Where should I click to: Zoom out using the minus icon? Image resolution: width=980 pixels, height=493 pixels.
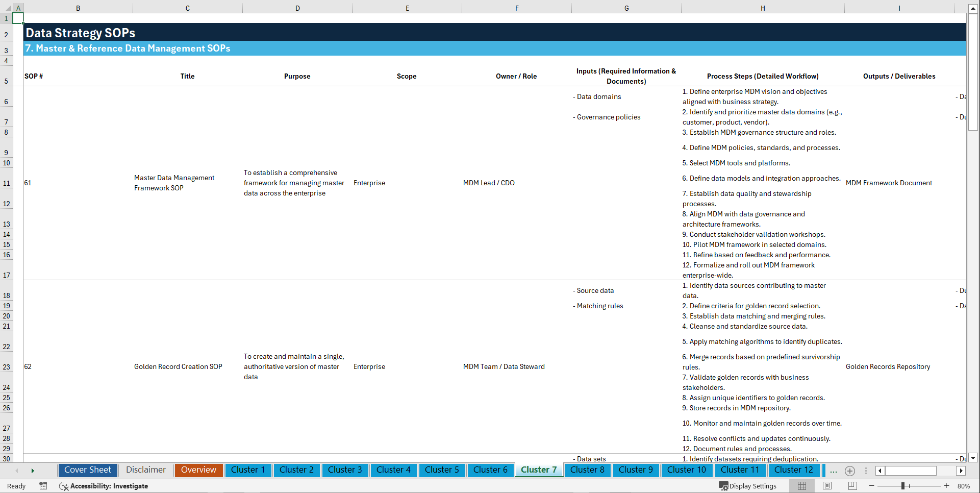[872, 486]
